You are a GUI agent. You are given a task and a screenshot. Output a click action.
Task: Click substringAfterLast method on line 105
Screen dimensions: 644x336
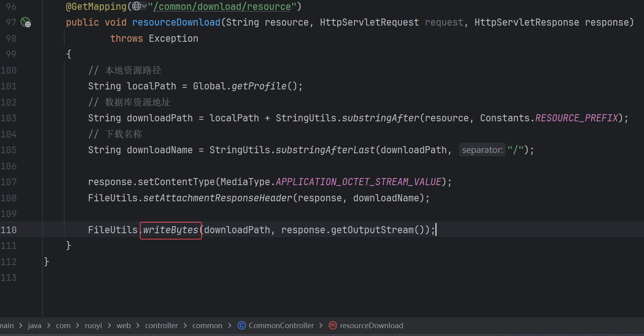coord(325,150)
